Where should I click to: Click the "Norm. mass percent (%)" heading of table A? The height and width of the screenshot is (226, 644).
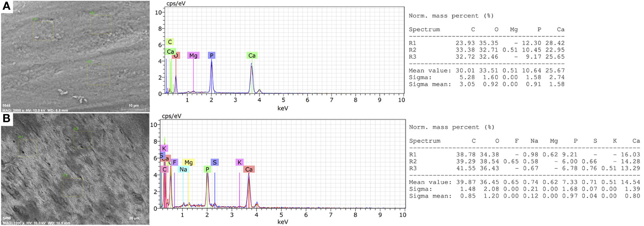tap(451, 16)
